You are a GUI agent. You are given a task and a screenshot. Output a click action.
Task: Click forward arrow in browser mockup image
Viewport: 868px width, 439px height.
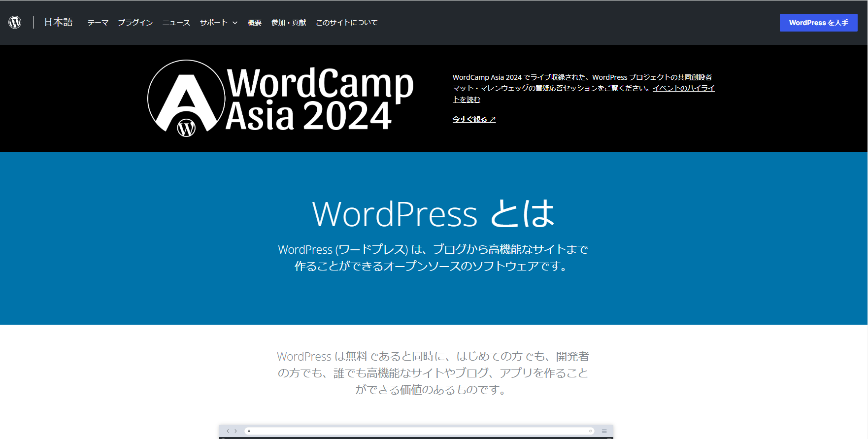coord(236,431)
